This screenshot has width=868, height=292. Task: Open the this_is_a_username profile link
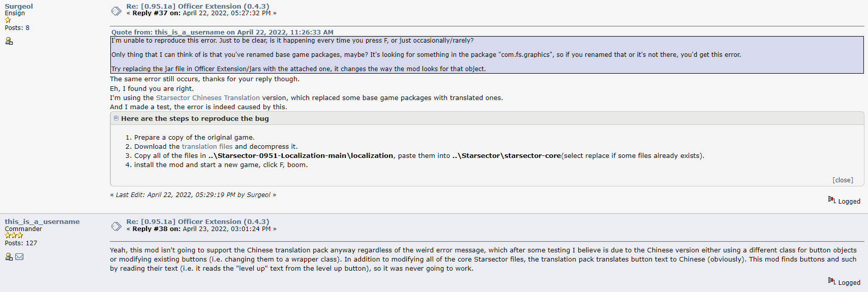point(42,222)
